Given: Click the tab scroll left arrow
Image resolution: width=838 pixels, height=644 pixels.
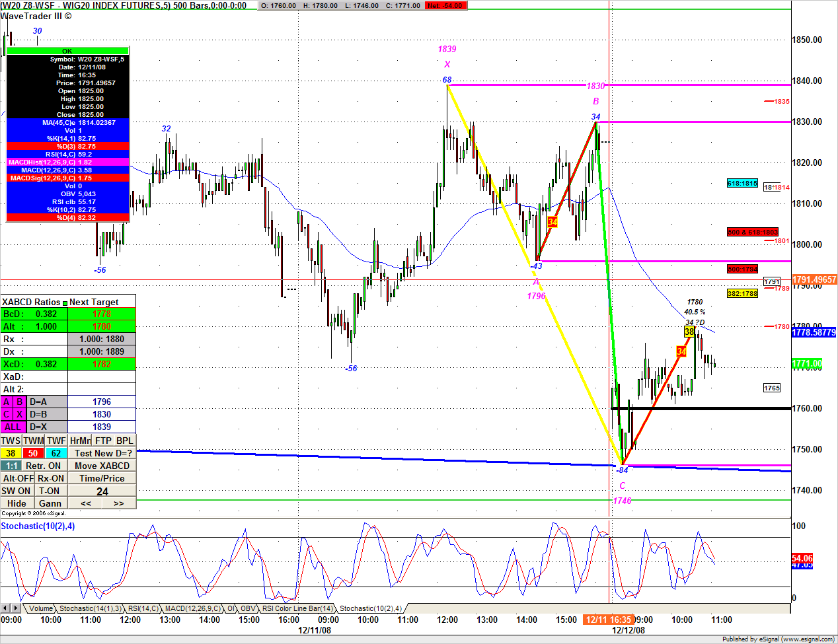Looking at the screenshot, I should pos(5,608).
